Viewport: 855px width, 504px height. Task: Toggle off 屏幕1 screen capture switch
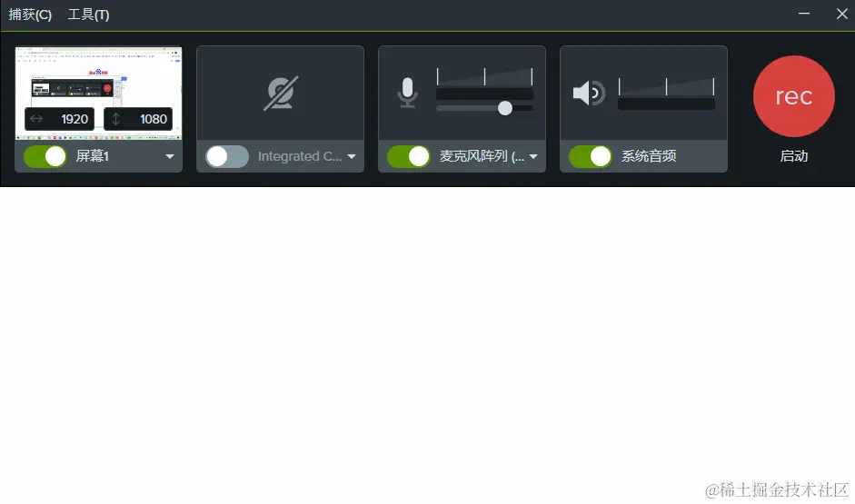[45, 156]
